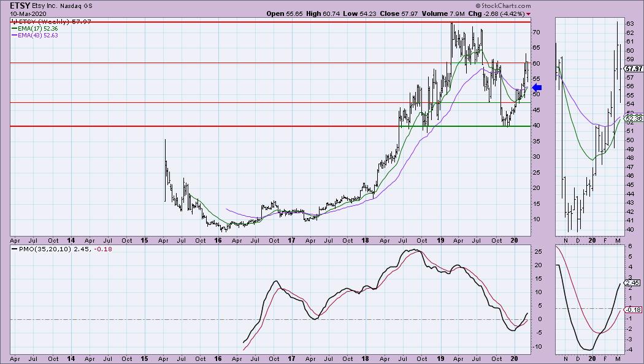
Task: Click the red down-triangle beside the Chg value
Action: (528, 14)
